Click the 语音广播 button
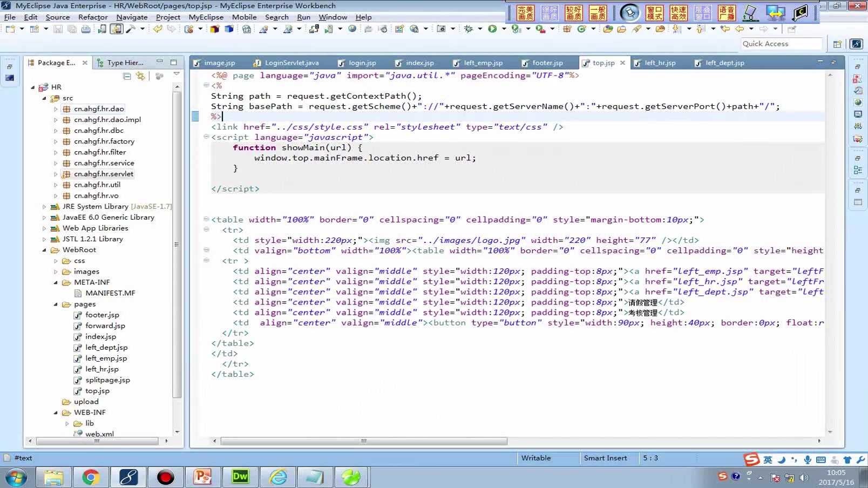The width and height of the screenshot is (868, 488). [727, 13]
